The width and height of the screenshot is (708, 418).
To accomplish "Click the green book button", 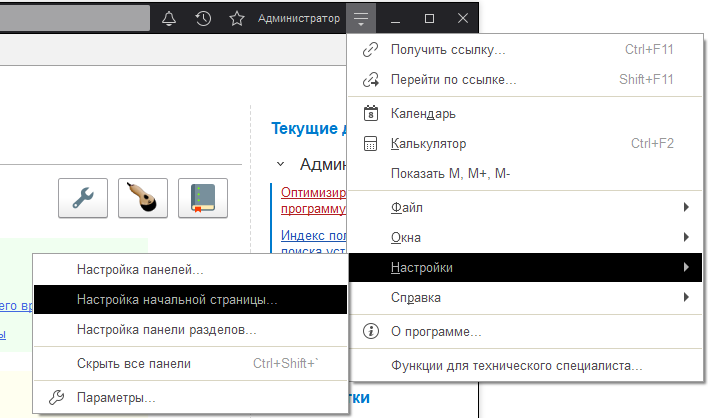I will click(x=203, y=198).
